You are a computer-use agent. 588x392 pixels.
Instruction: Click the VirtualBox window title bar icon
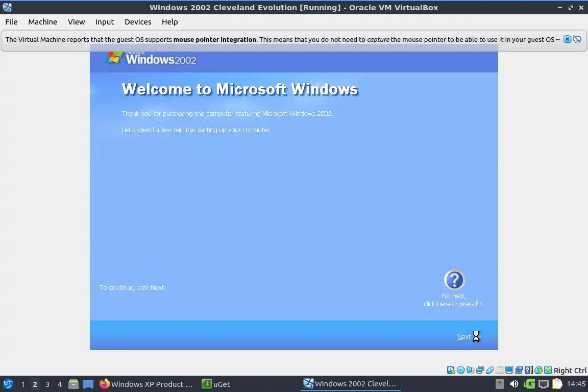coord(7,7)
